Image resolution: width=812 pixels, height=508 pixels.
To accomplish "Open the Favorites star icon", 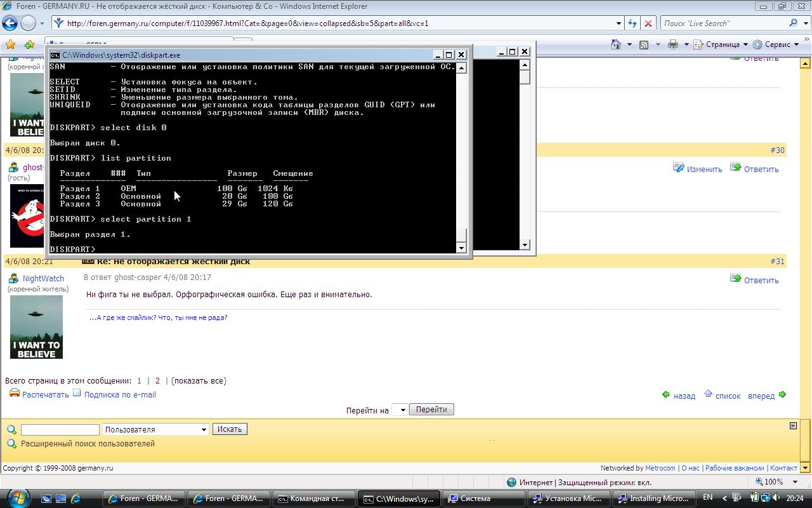I will pyautogui.click(x=10, y=44).
